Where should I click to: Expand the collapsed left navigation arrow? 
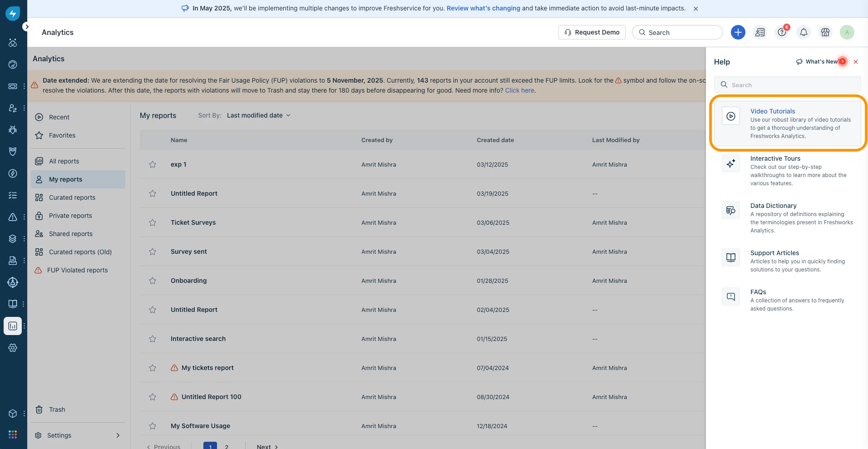coord(27,27)
